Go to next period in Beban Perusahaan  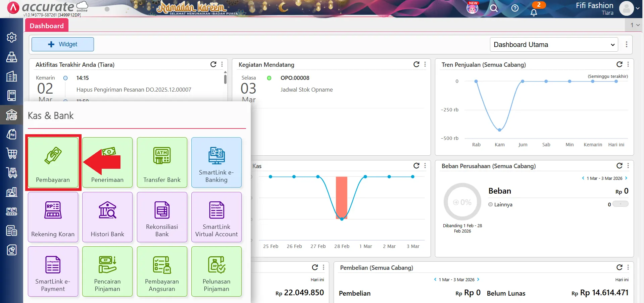point(626,178)
